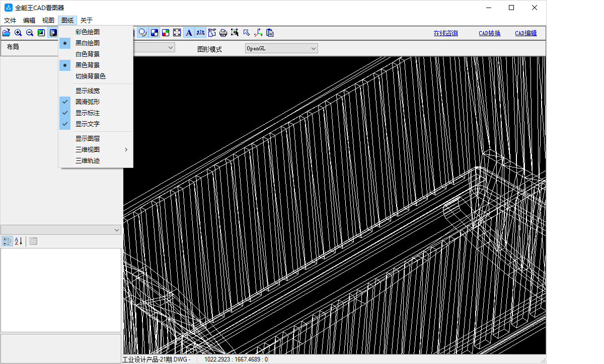Open the 文件 menu
Screen dimensions: 604x364
pyautogui.click(x=10, y=21)
